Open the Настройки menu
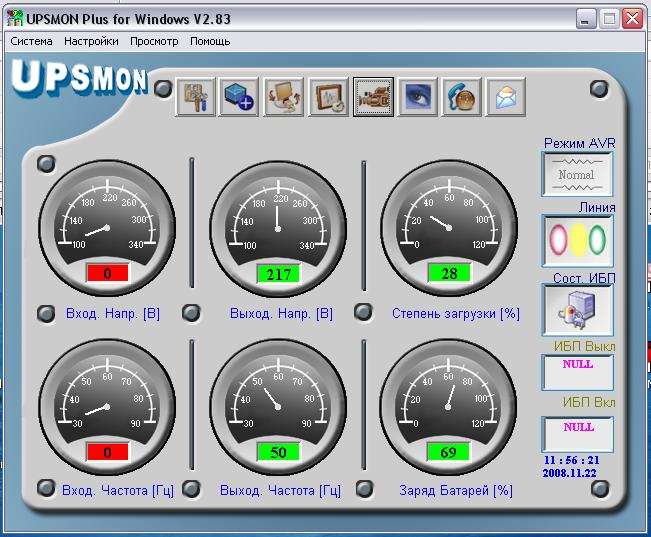Image resolution: width=651 pixels, height=537 pixels. [x=91, y=41]
